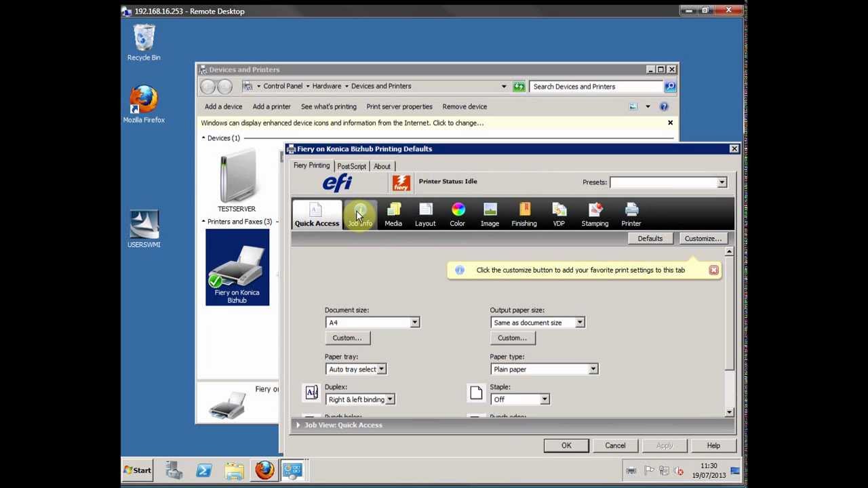868x488 pixels.
Task: Click Cancel in Printing Defaults
Action: pyautogui.click(x=615, y=445)
